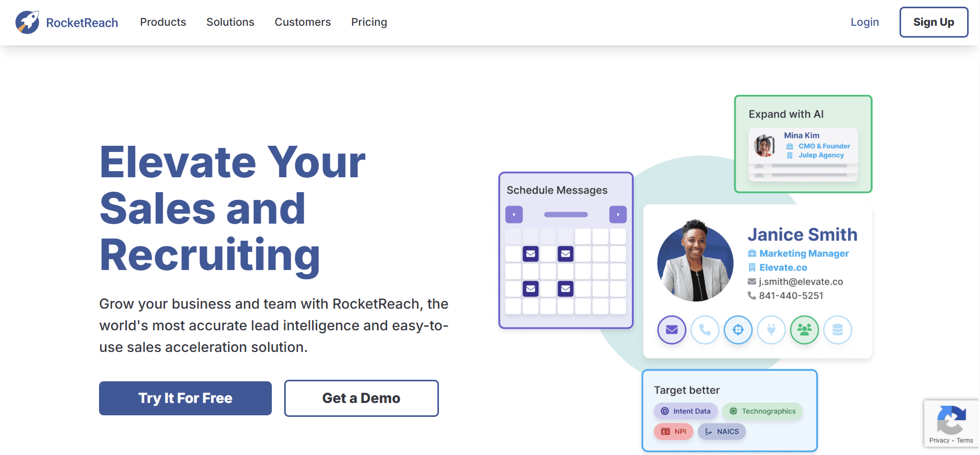This screenshot has width=980, height=455.
Task: Open the Pricing page
Action: [x=369, y=22]
